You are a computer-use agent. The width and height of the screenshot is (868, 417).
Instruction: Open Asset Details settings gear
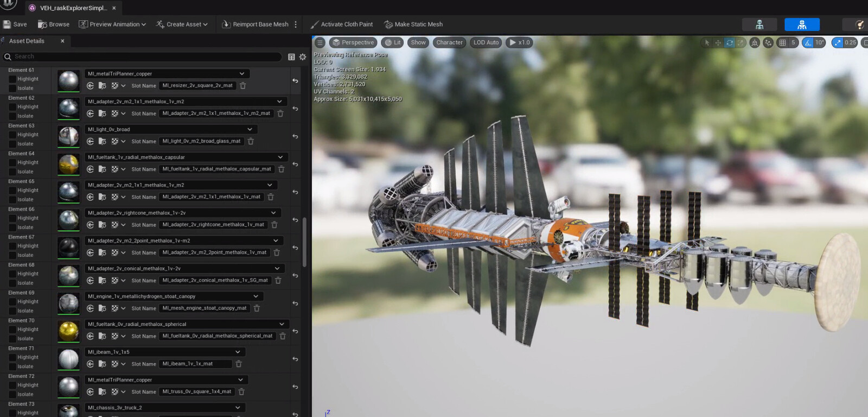[x=303, y=57]
